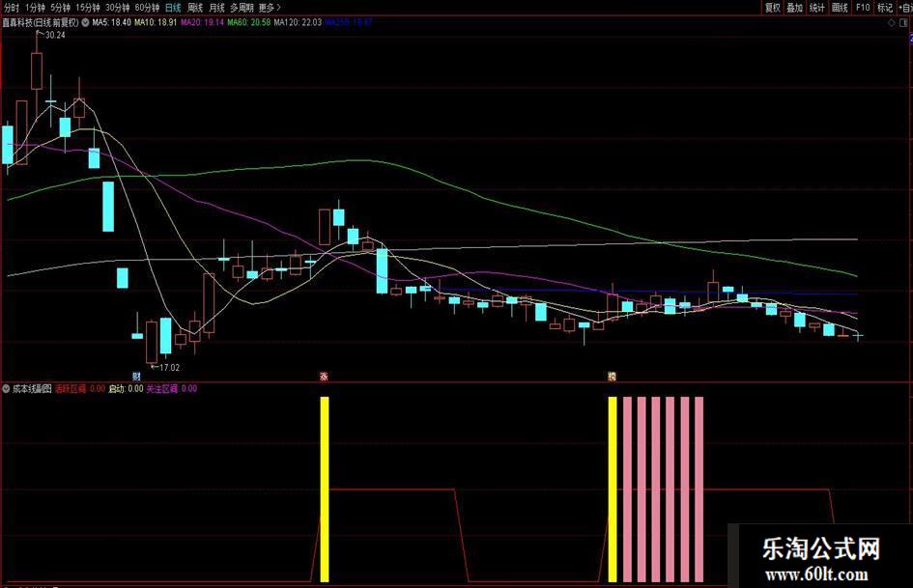Click the blue MA250 label
Image resolution: width=913 pixels, height=588 pixels.
pyautogui.click(x=348, y=23)
